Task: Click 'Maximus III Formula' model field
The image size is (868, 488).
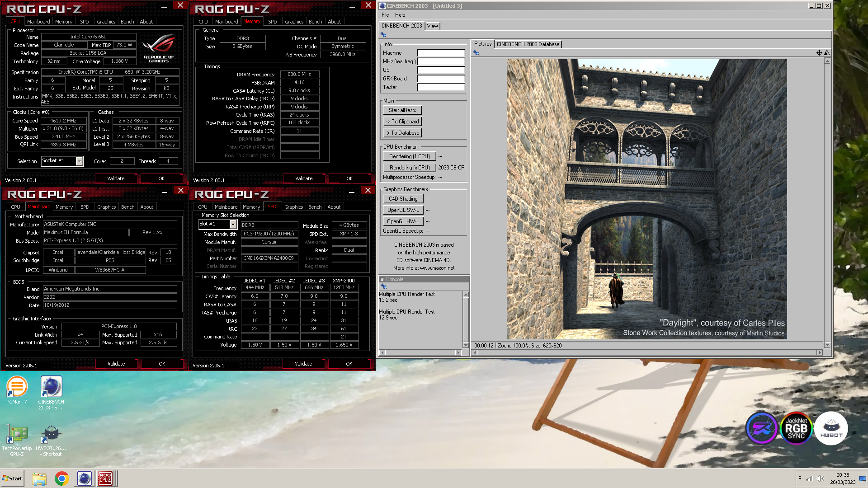Action: click(85, 233)
